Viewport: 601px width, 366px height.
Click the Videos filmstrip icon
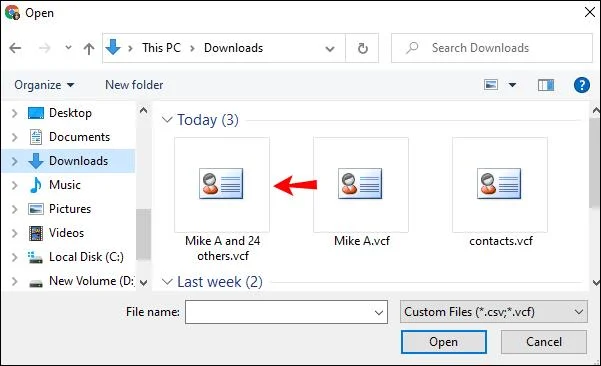click(36, 233)
